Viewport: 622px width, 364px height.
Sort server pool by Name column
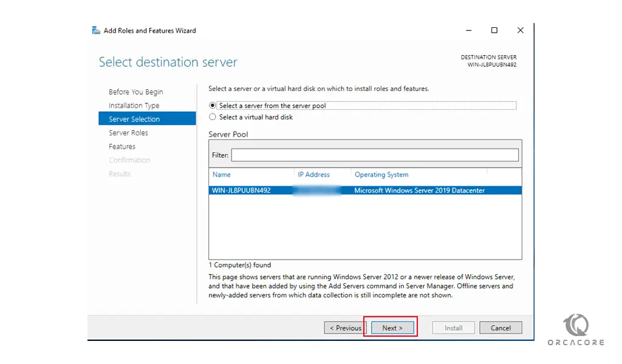221,175
